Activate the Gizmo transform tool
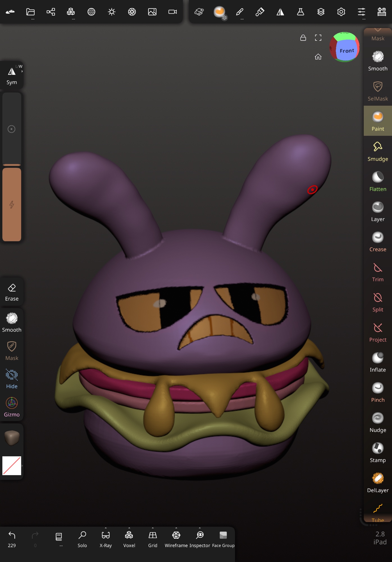392x562 pixels. click(x=12, y=407)
